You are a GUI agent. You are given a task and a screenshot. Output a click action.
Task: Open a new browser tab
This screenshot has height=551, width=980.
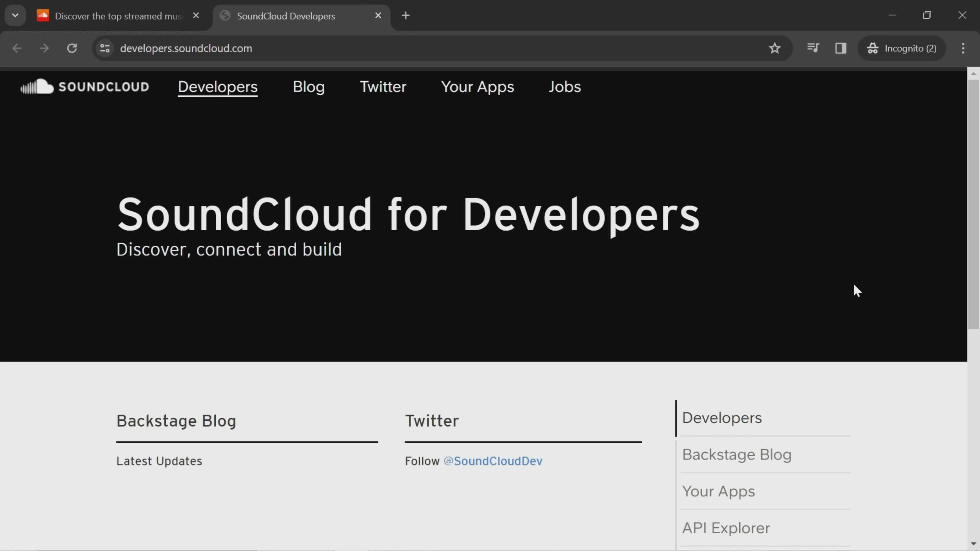point(406,16)
